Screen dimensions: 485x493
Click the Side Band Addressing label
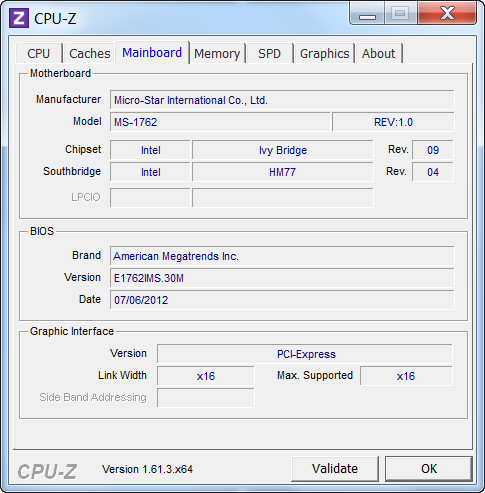click(93, 397)
